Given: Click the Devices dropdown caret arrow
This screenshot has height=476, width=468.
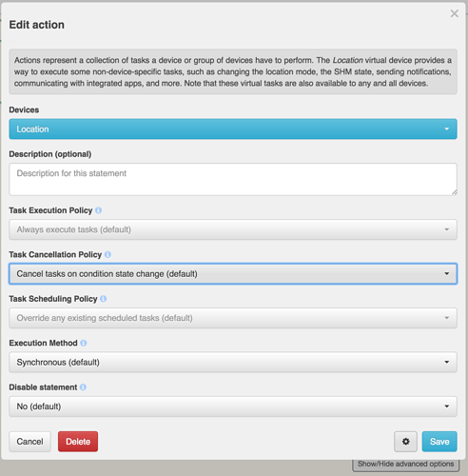Looking at the screenshot, I should tap(447, 129).
